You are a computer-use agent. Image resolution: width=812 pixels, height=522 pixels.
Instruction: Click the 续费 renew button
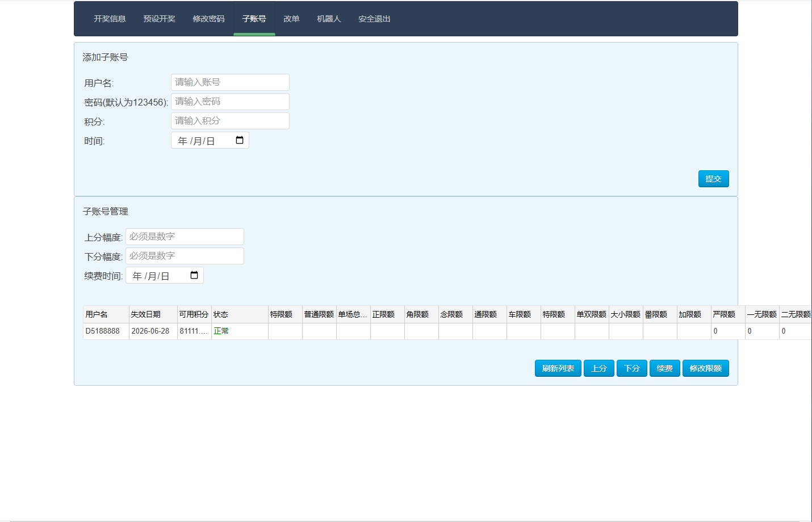point(664,368)
